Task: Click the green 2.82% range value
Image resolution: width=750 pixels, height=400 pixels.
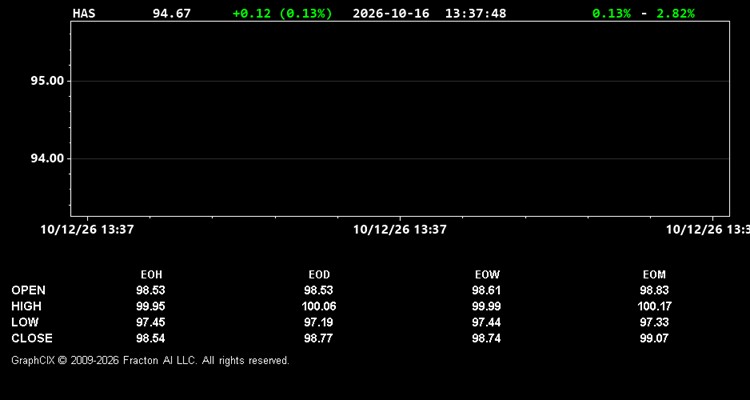Action: 675,13
